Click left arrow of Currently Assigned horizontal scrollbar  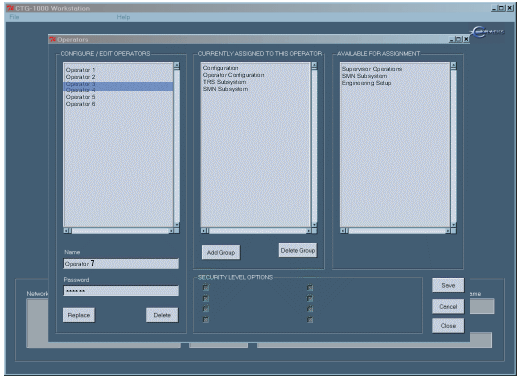[x=204, y=230]
